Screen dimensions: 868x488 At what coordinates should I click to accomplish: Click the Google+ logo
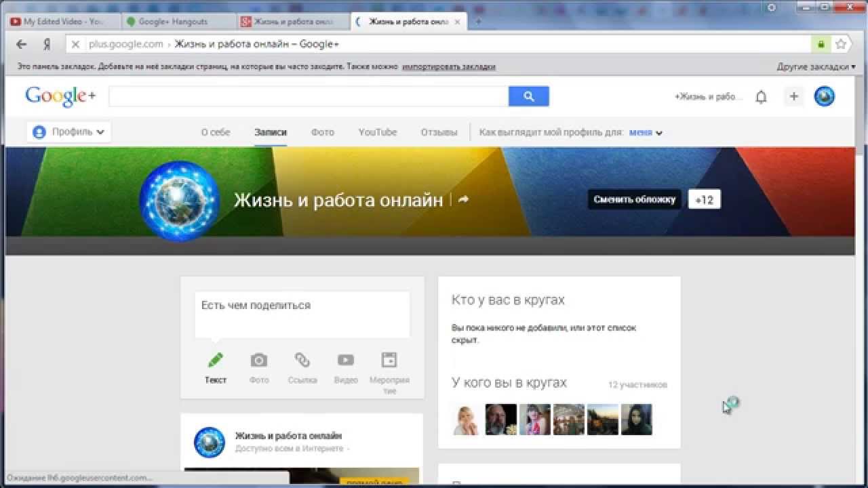60,96
